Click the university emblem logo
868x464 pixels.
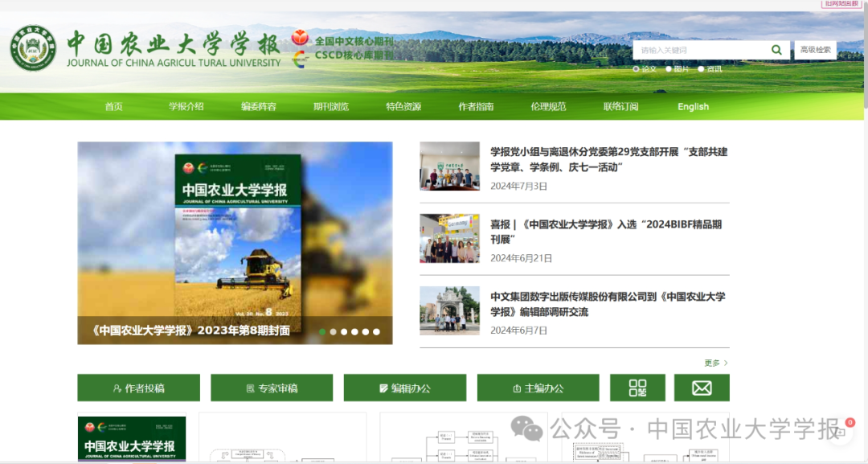coord(33,47)
